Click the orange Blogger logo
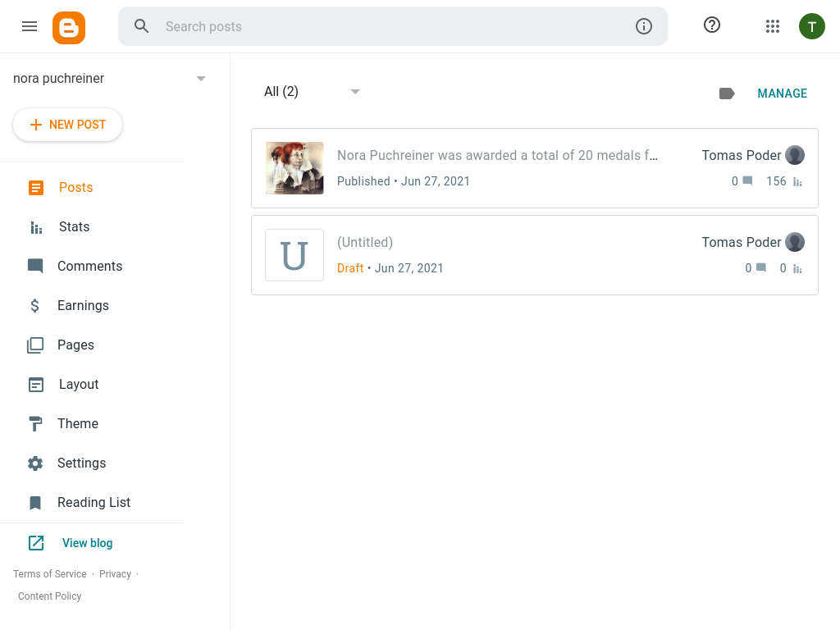840x630 pixels. point(69,27)
